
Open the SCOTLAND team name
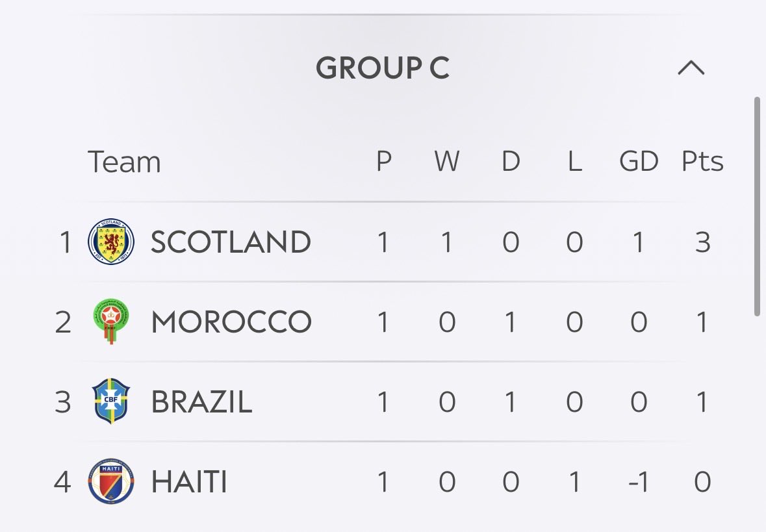pos(231,242)
